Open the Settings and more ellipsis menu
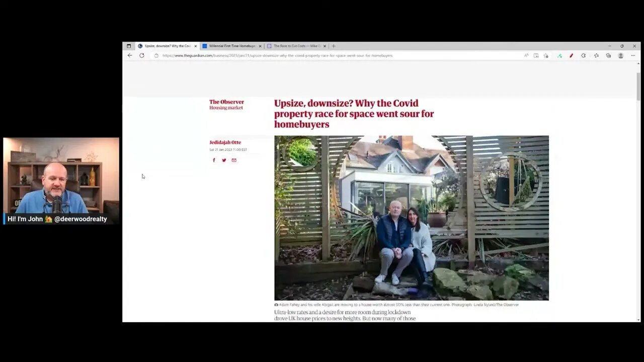The width and height of the screenshot is (644, 362). 633,55
